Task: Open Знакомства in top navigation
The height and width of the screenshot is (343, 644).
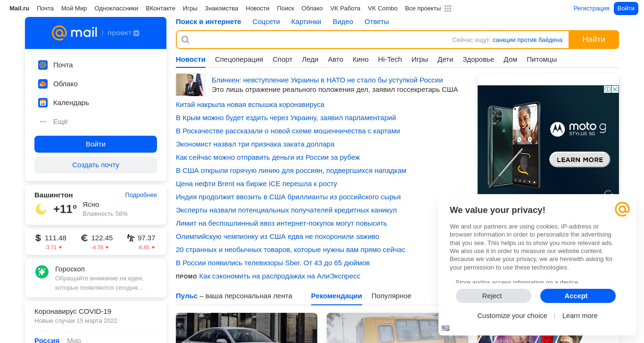Action: [222, 8]
